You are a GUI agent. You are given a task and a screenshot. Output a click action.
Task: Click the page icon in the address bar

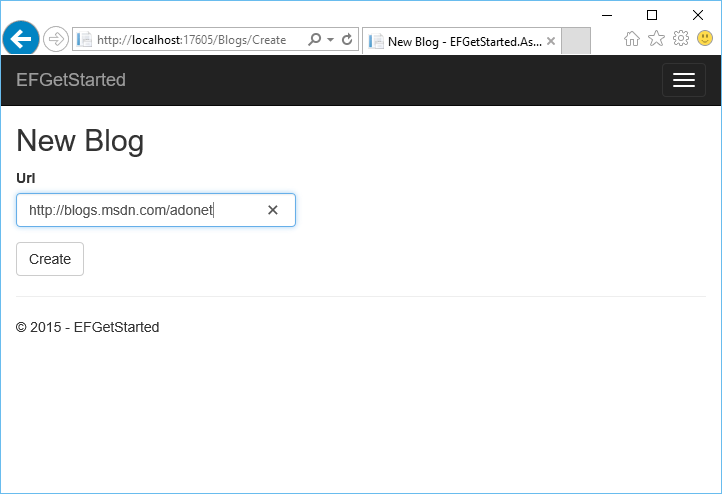click(x=85, y=40)
